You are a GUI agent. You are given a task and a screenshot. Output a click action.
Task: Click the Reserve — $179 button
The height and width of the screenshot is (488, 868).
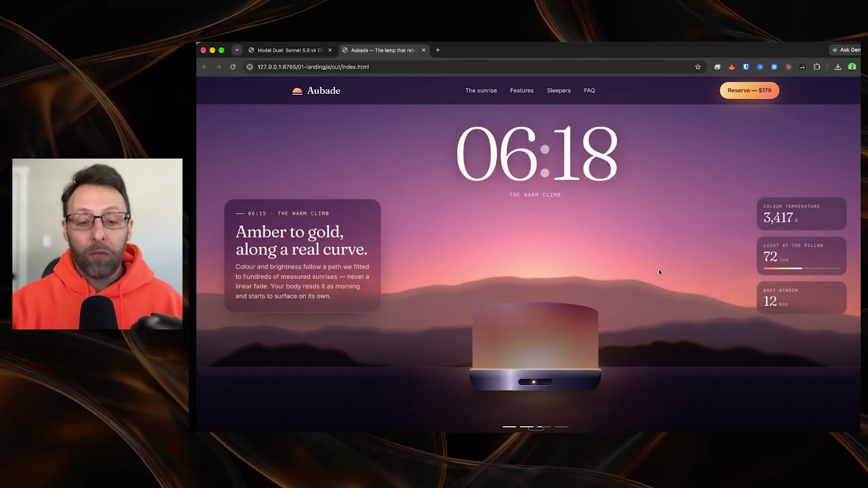pyautogui.click(x=749, y=91)
